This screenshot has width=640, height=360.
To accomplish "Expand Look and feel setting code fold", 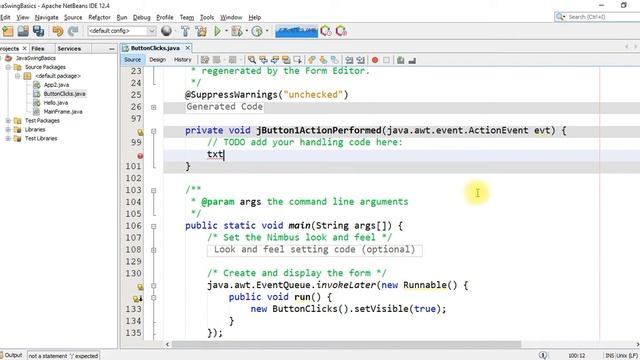I will pyautogui.click(x=153, y=250).
